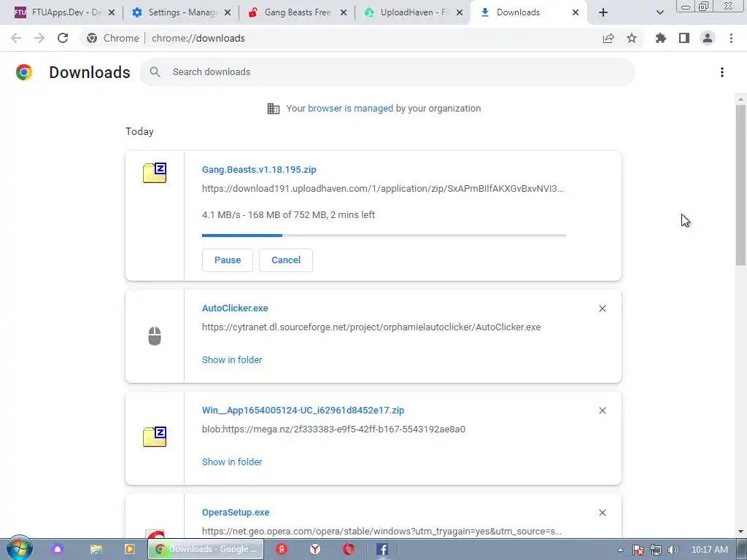
Task: Click the Chrome logo beside Downloads title
Action: click(x=24, y=72)
